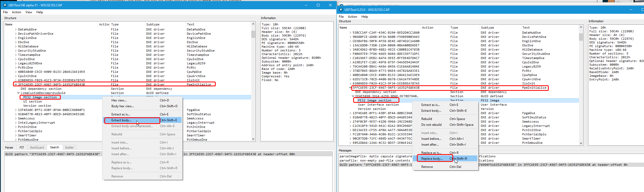This screenshot has height=192, width=644.
Task: Click 0.25.0 structure scrollbar down arrow
Action: (x=581, y=143)
